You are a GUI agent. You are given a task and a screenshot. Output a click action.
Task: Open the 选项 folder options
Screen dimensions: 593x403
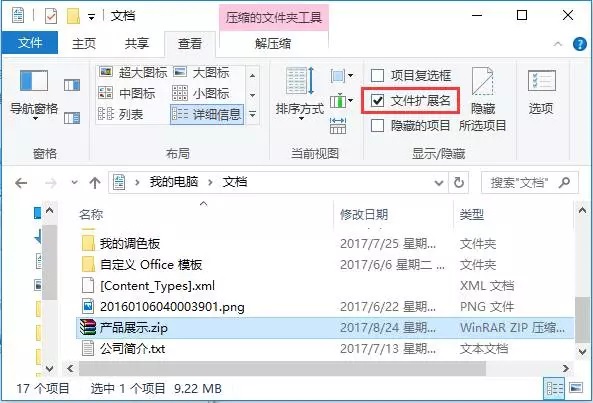(541, 92)
